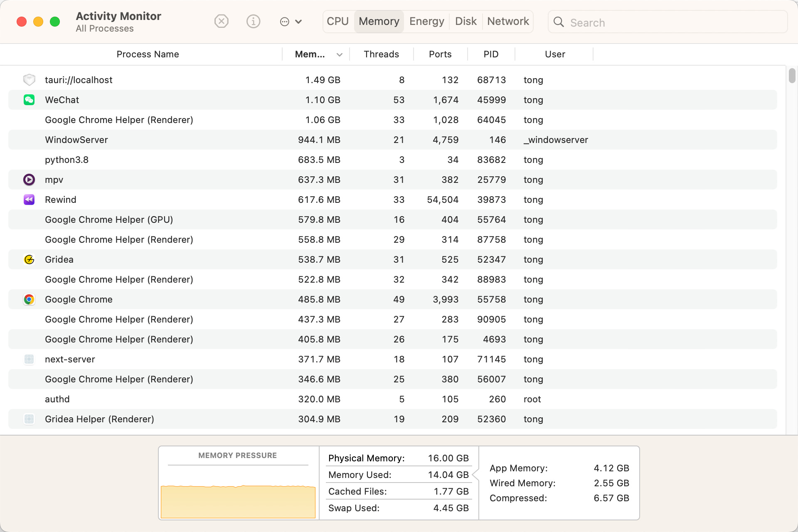Click the Google Chrome icon
The image size is (798, 532).
(x=29, y=299)
